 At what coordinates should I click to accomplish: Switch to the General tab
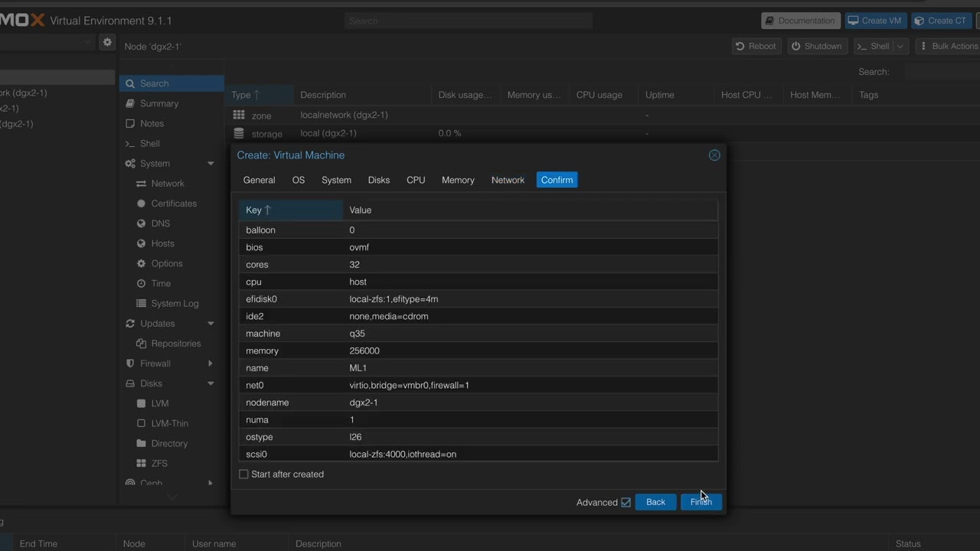coord(259,180)
